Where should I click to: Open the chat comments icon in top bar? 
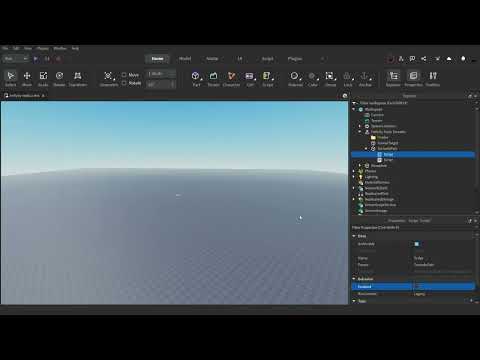pyautogui.click(x=412, y=59)
